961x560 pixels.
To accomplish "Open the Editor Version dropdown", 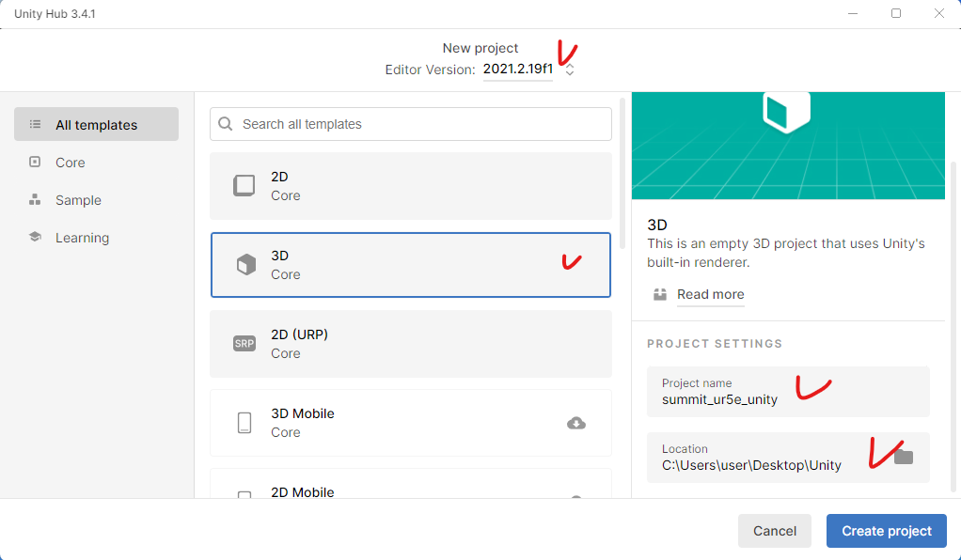I will (x=518, y=70).
